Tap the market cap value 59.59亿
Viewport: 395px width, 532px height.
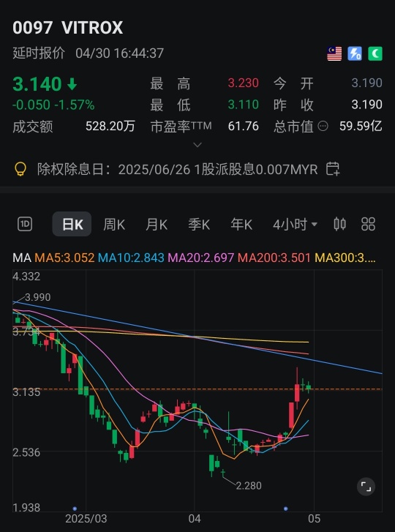coord(361,127)
